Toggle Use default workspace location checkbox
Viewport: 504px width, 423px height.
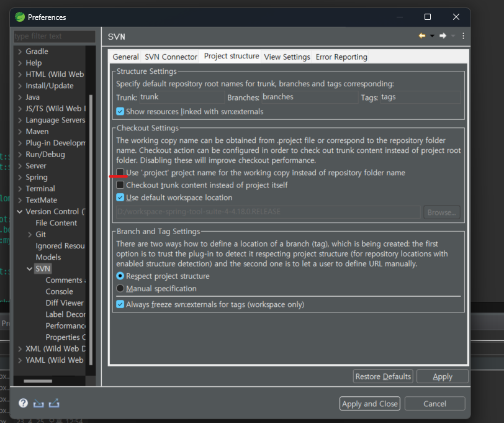tap(120, 197)
